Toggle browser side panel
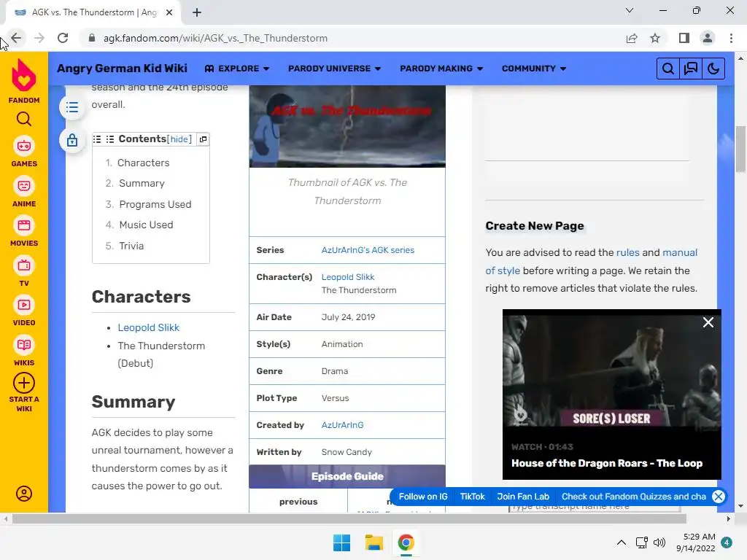 click(684, 38)
